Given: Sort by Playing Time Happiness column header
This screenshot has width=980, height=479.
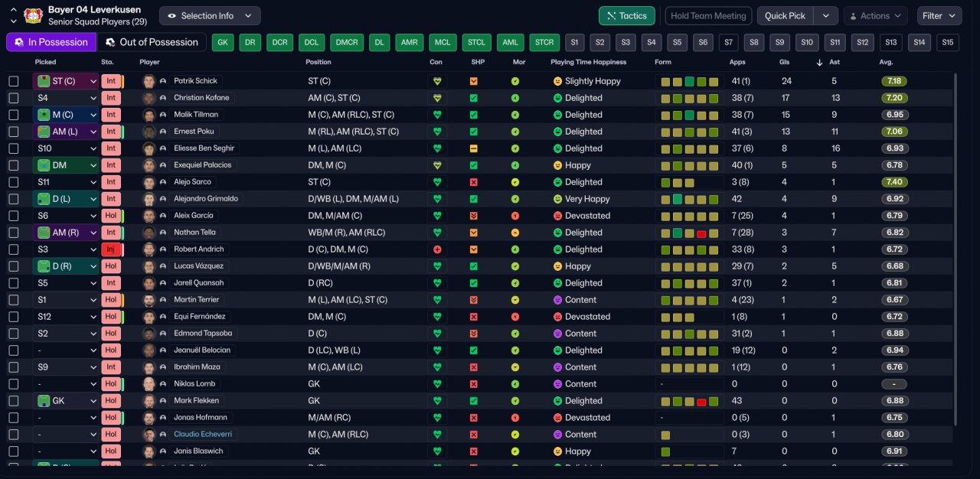Looking at the screenshot, I should click(588, 62).
